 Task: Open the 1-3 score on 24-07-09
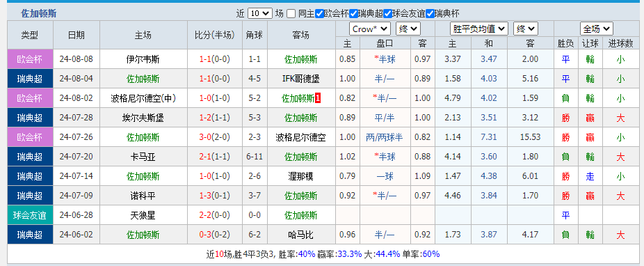[x=205, y=196]
